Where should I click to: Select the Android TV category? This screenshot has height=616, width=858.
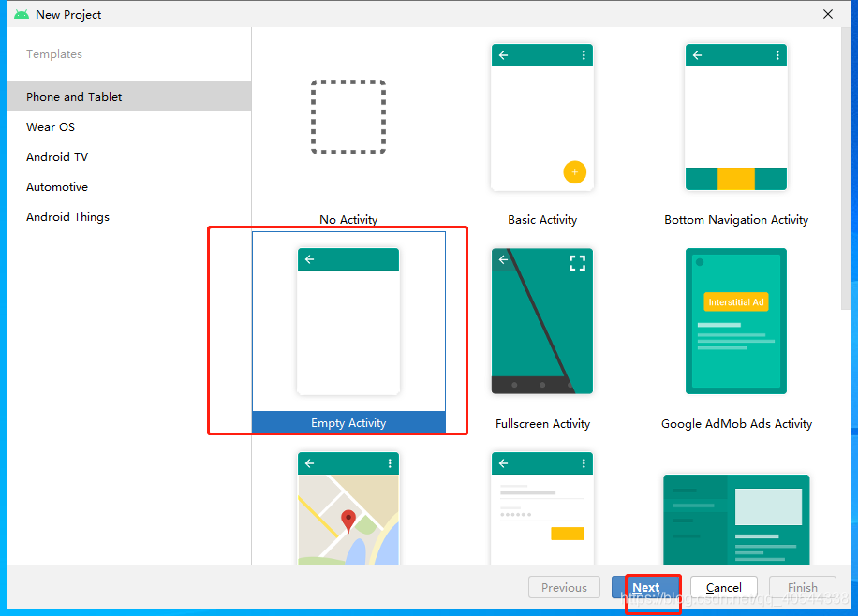[x=58, y=156]
